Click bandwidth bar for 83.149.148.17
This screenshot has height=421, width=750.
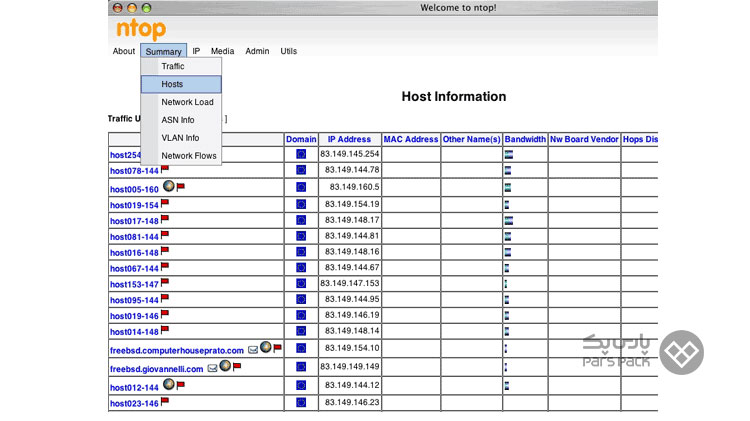click(509, 220)
